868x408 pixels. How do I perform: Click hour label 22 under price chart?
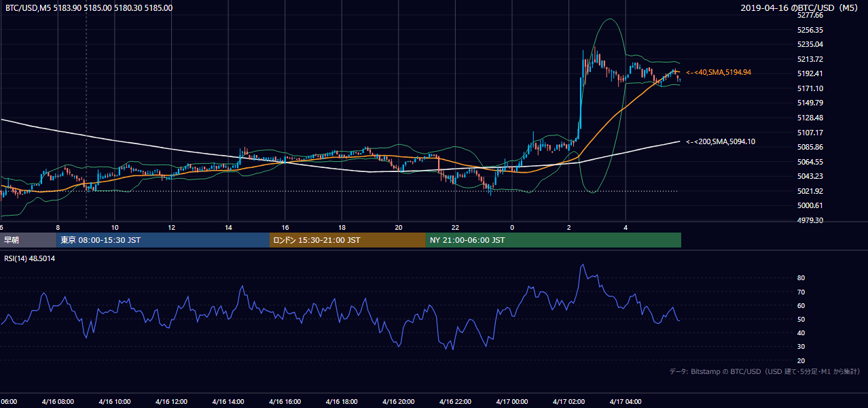(x=455, y=227)
